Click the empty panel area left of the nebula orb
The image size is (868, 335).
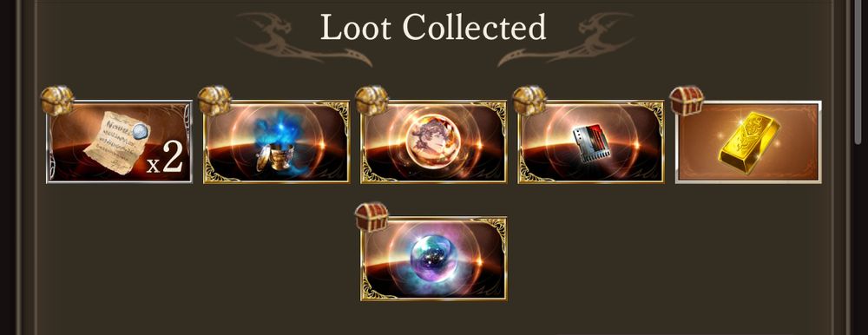[194, 259]
